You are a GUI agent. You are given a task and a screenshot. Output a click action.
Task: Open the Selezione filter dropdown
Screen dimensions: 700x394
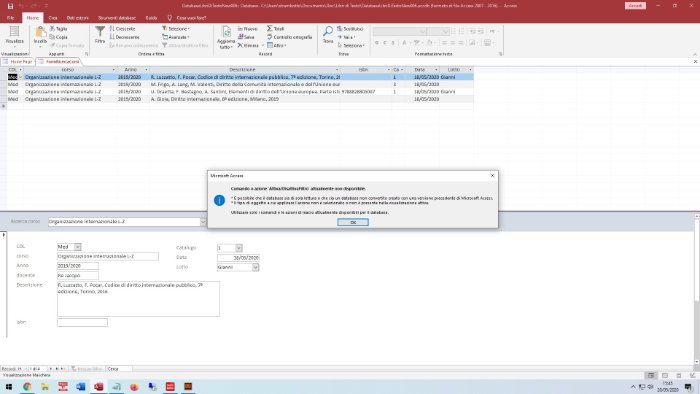click(x=176, y=29)
